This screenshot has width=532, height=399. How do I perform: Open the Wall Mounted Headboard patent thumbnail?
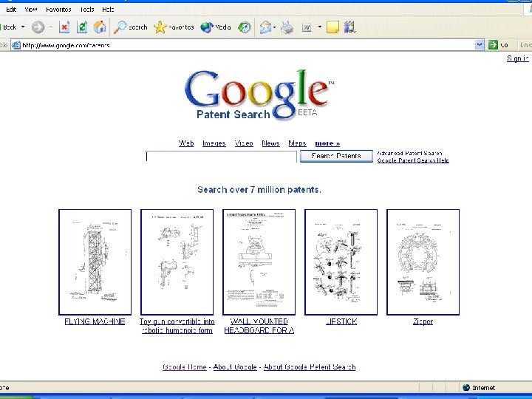(x=259, y=262)
